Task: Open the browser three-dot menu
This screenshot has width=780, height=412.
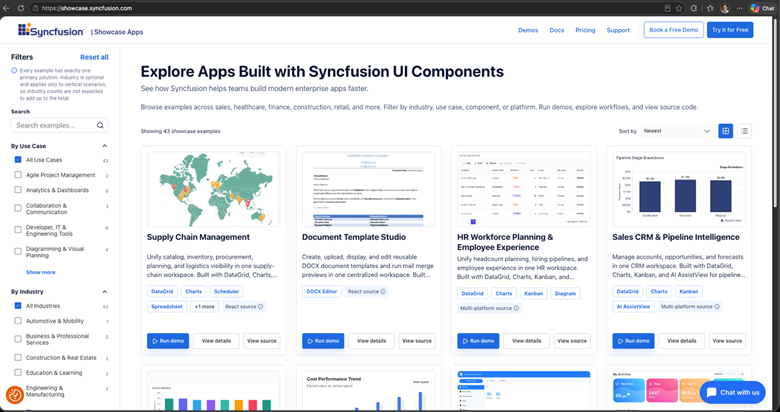Action: (x=740, y=8)
